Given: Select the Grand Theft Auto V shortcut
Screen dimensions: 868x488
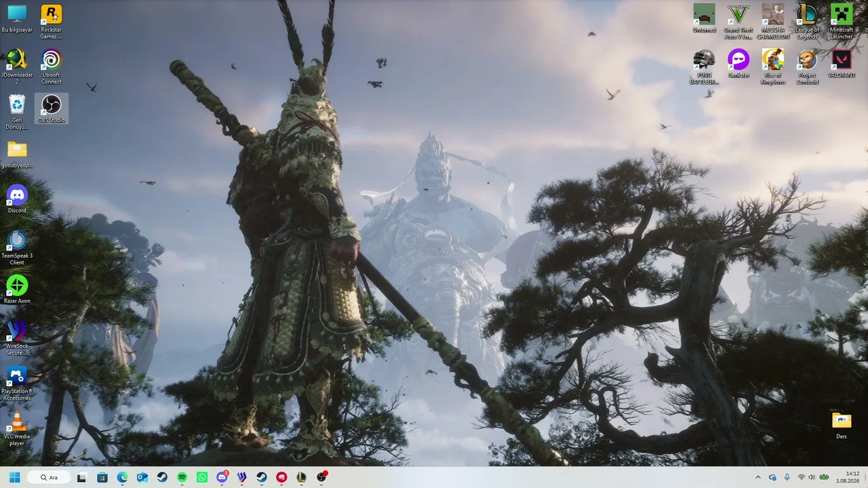Looking at the screenshot, I should pos(738,22).
